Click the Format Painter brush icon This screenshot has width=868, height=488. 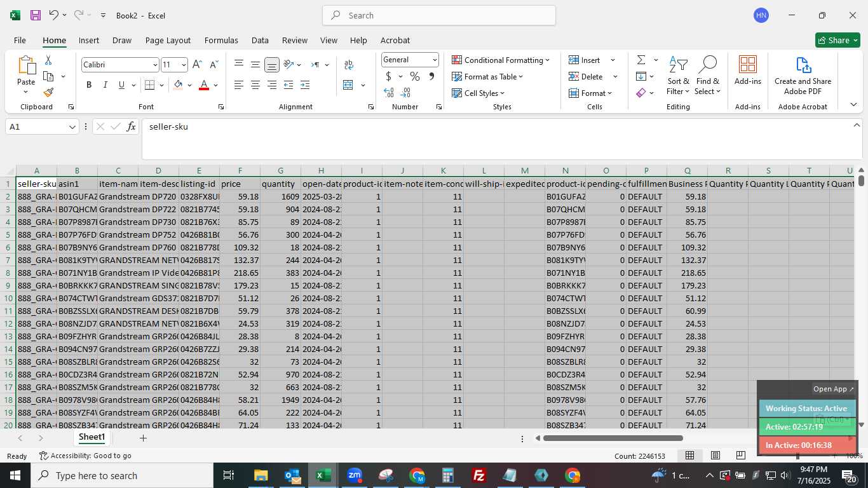click(x=48, y=92)
